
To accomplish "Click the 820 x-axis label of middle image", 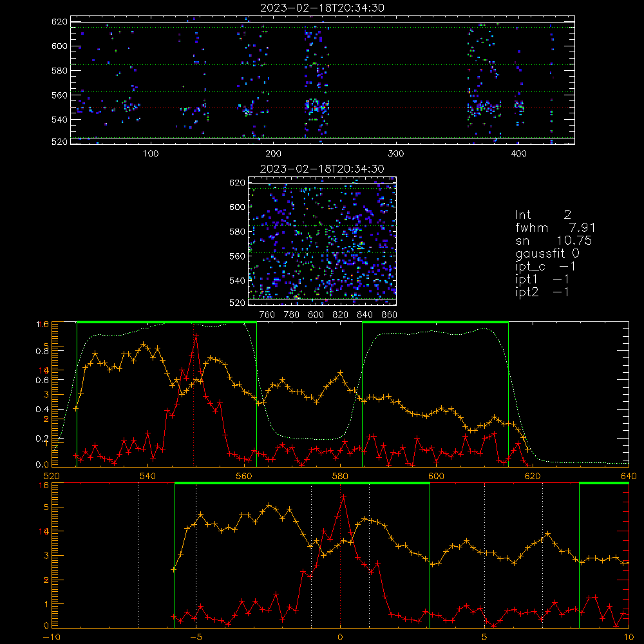I will (340, 315).
